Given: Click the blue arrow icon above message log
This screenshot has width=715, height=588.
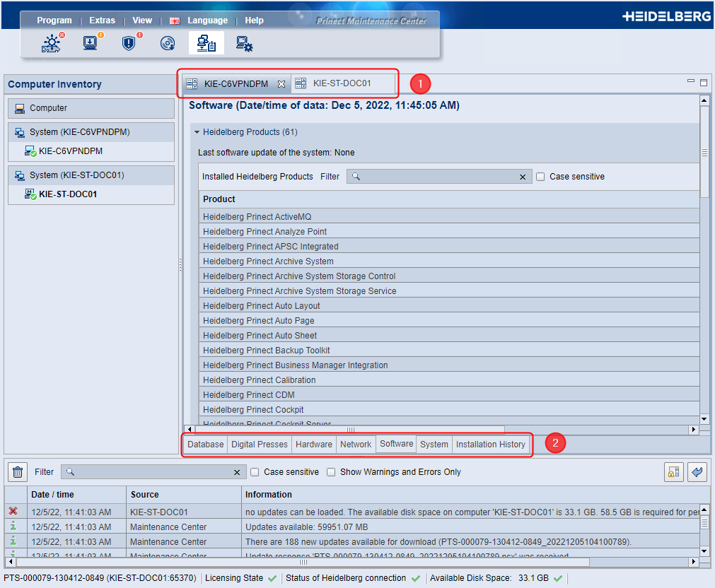Looking at the screenshot, I should pos(697,472).
